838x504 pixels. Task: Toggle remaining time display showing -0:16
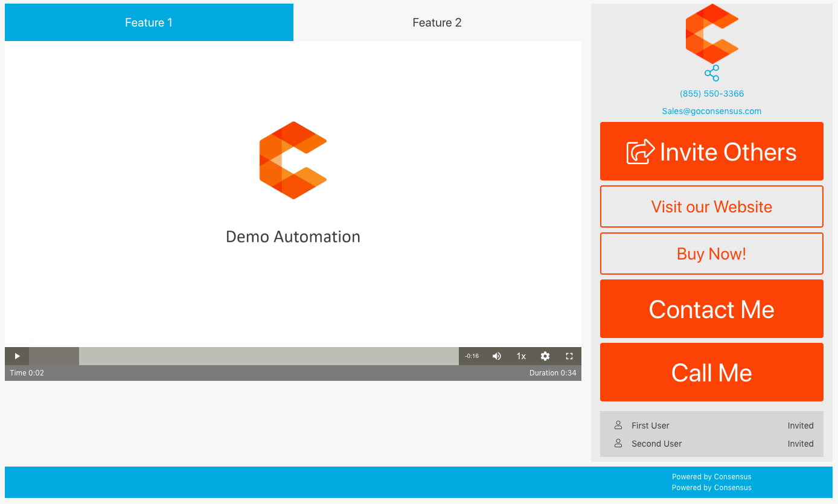point(472,356)
